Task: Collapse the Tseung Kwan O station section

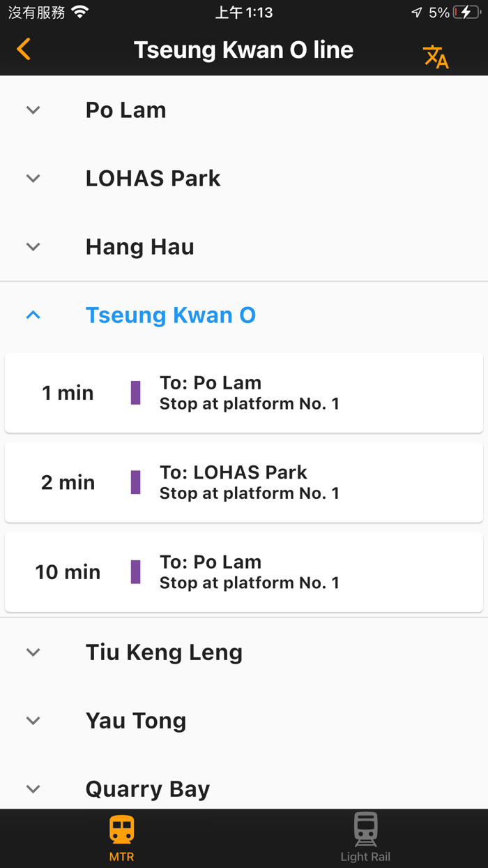Action: point(32,315)
